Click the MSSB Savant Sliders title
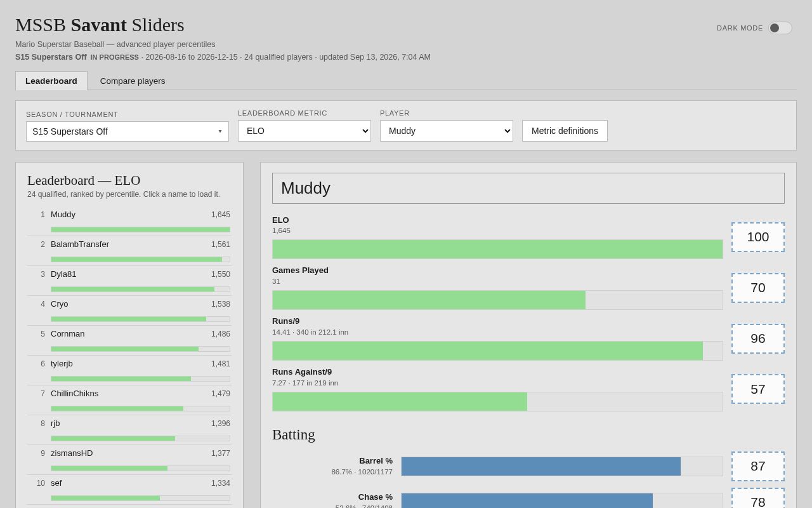 coord(100,25)
